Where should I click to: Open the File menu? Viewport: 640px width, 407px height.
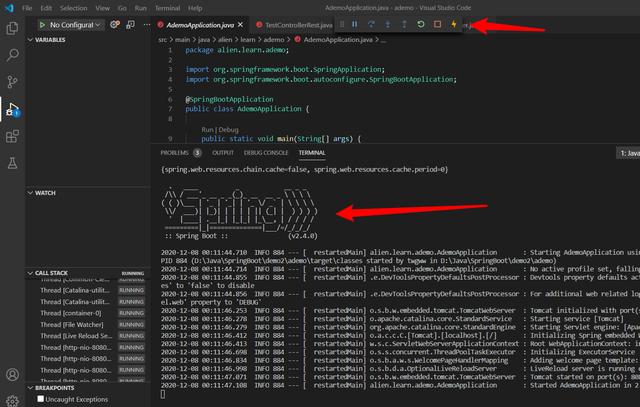[x=27, y=8]
